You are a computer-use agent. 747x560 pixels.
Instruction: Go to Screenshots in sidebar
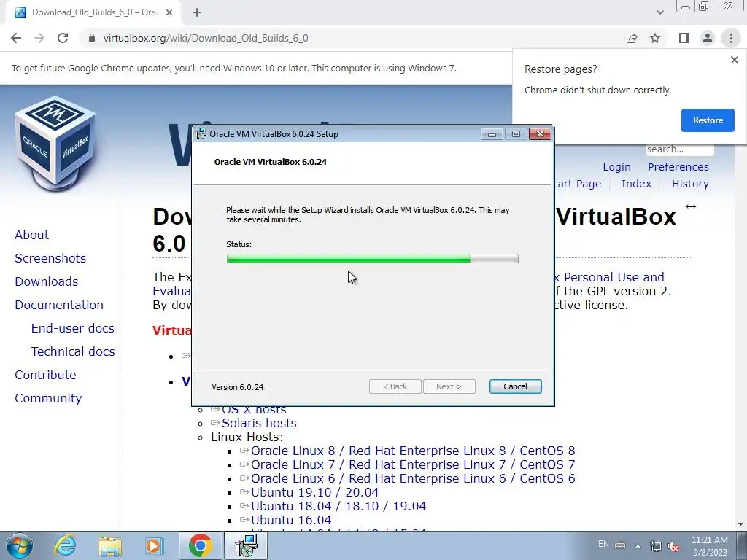click(50, 258)
